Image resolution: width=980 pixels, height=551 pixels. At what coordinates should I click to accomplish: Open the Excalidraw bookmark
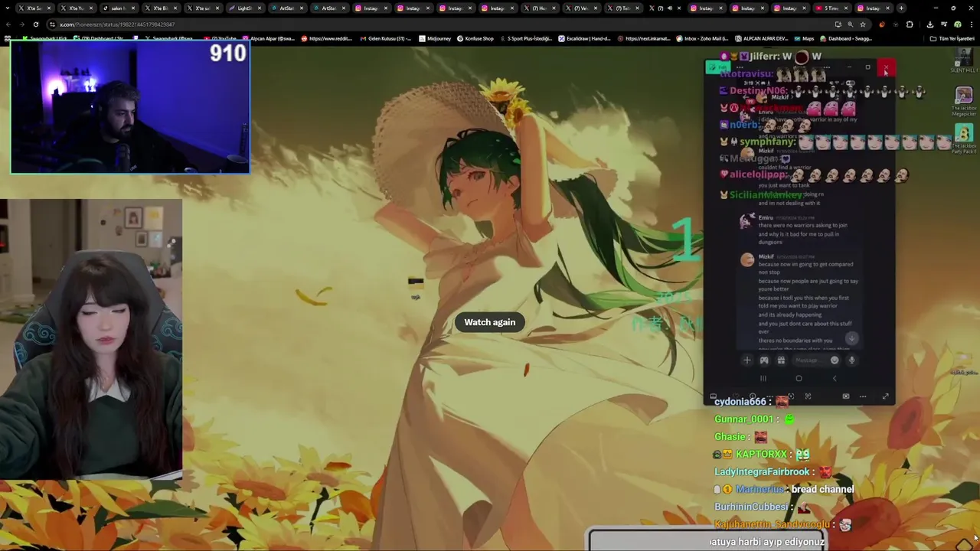click(x=584, y=38)
